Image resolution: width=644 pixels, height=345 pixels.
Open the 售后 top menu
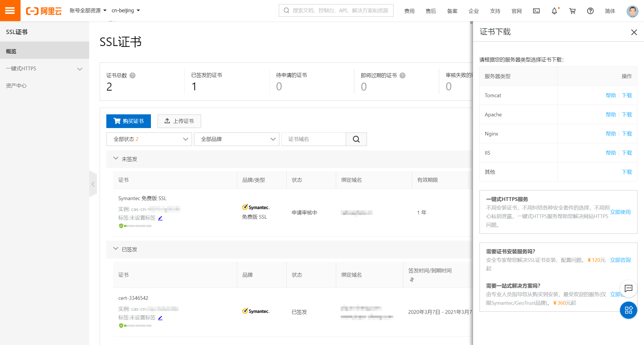pos(431,11)
